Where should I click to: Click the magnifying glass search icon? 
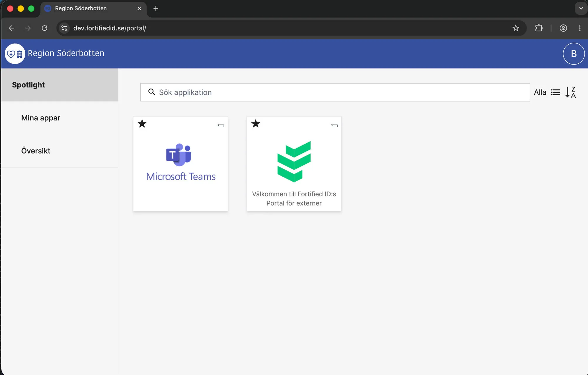(151, 92)
